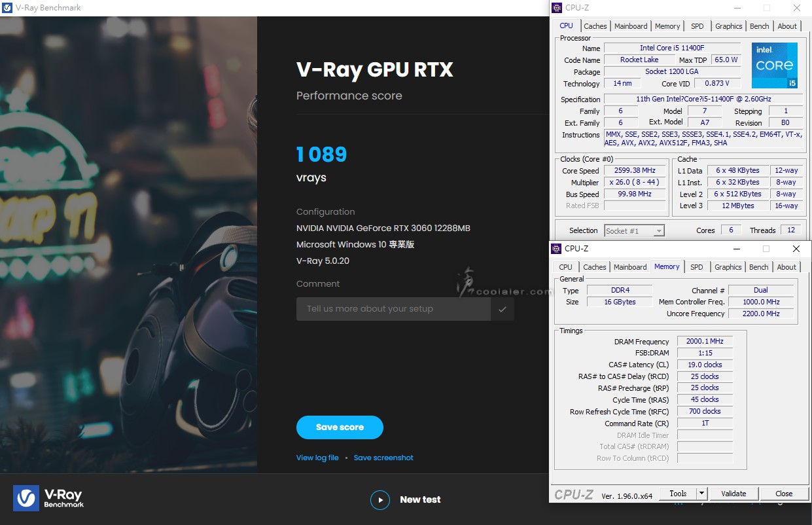Open Graphics tab in the memory window
This screenshot has height=525, width=812.
[x=728, y=267]
